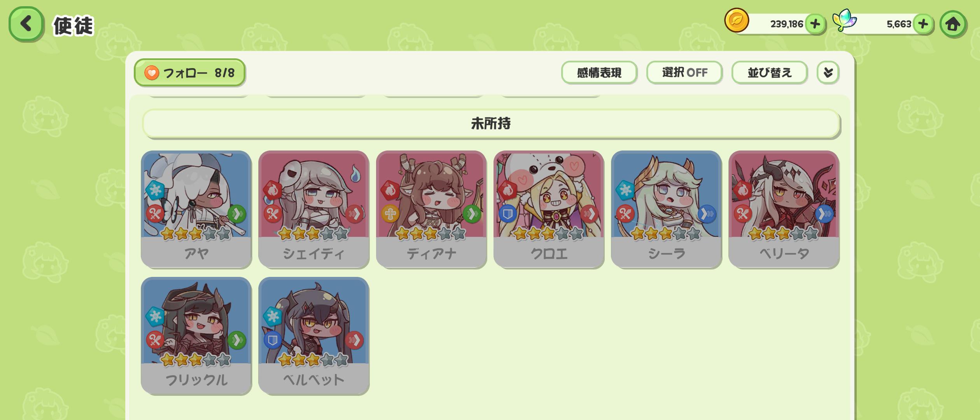Open the 並び替え sort options
This screenshot has width=980, height=420.
[770, 72]
